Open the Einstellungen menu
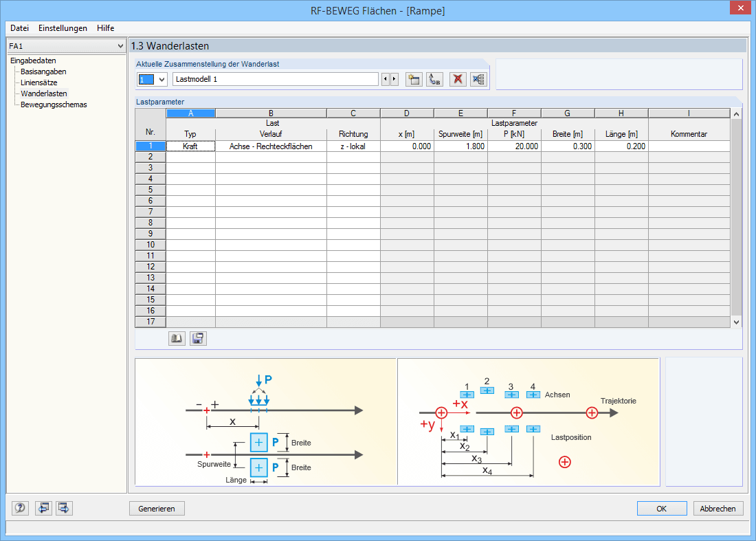 click(63, 28)
